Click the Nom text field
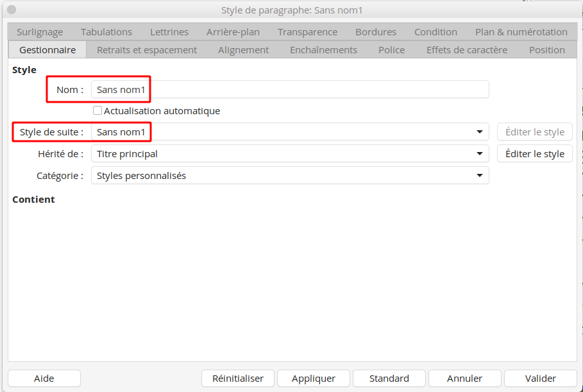This screenshot has height=392, width=583. pos(290,90)
